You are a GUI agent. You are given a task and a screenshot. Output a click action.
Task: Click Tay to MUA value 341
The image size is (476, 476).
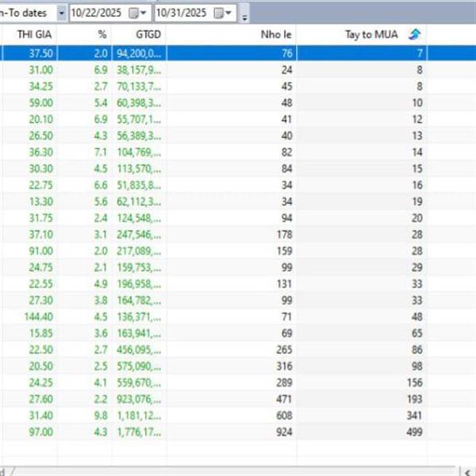click(x=415, y=415)
